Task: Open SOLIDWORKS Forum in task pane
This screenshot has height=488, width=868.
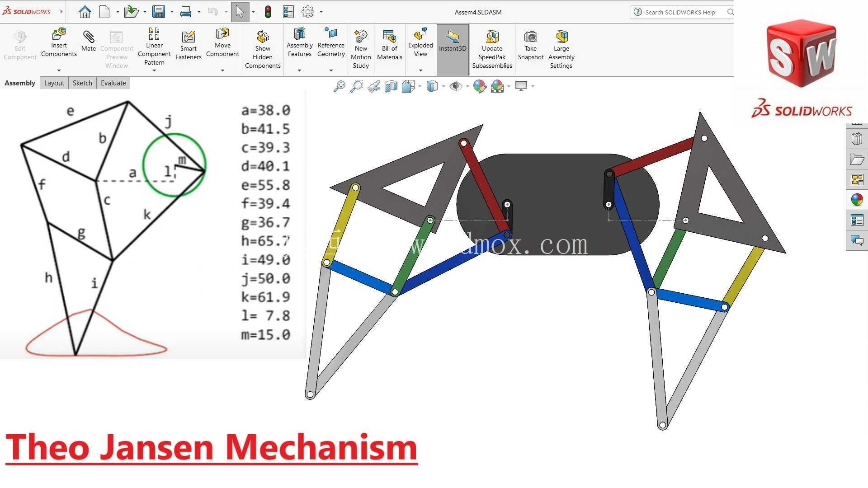Action: coord(857,240)
